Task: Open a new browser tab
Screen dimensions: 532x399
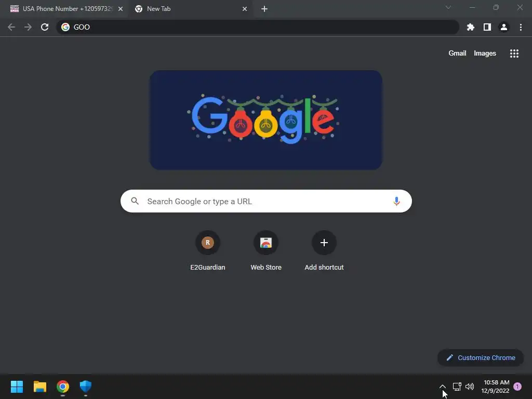Action: click(x=264, y=9)
